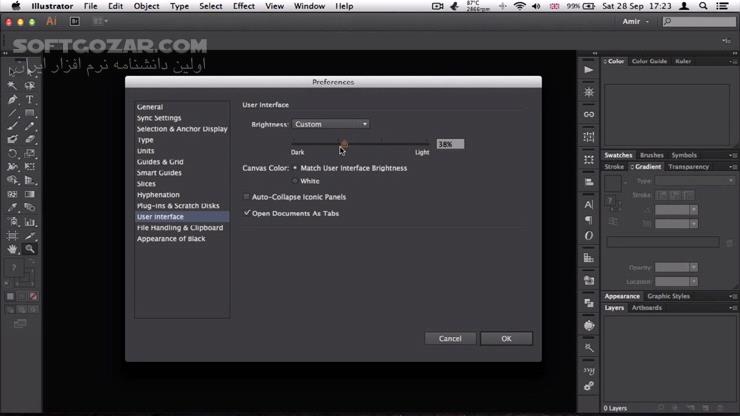Switch to the Graphic Styles tab
The width and height of the screenshot is (740, 416).
pyautogui.click(x=668, y=297)
